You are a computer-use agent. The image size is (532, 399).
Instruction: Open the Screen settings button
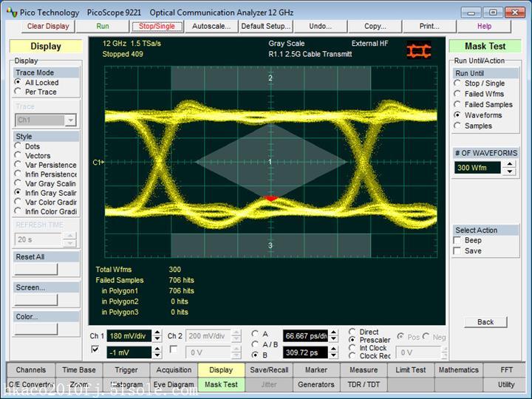tap(36, 300)
